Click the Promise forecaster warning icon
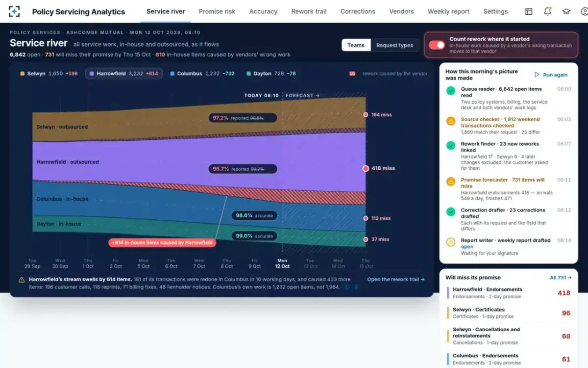 click(x=450, y=182)
